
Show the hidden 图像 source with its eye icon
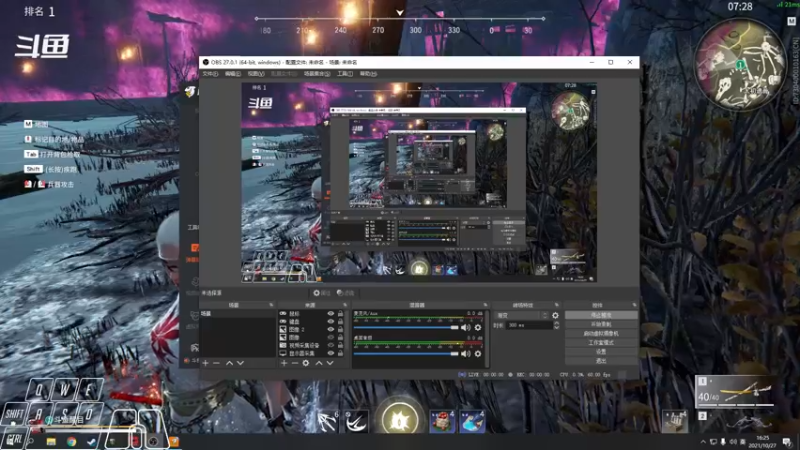[331, 337]
